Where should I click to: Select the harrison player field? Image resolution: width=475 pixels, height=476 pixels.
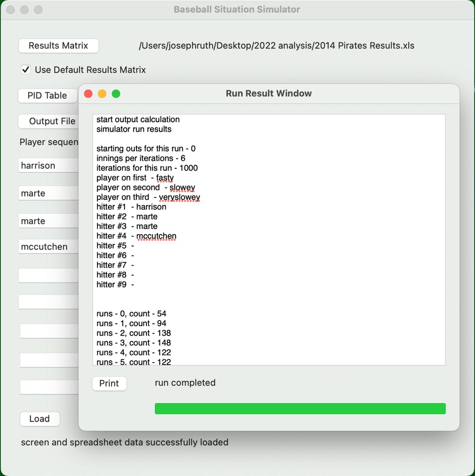(48, 165)
